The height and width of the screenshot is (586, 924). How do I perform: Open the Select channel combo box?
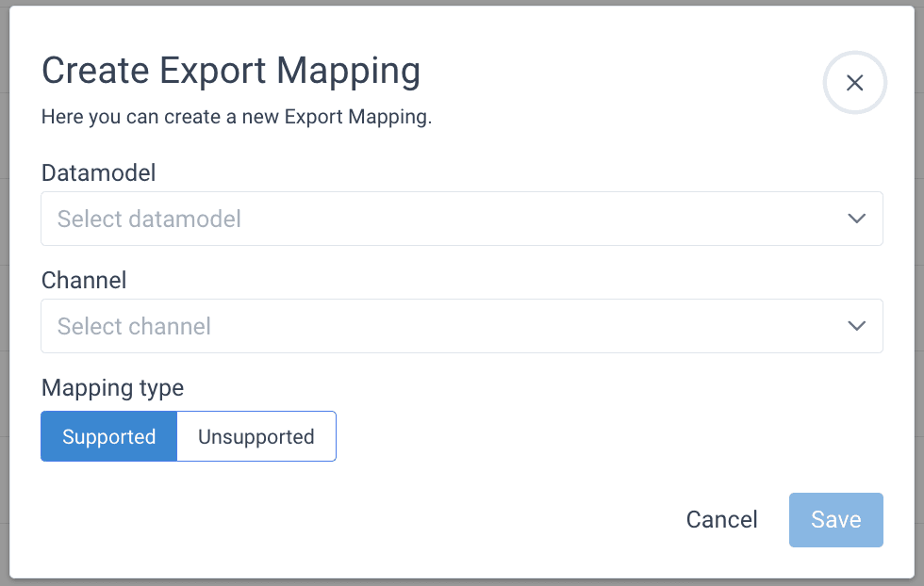(462, 326)
